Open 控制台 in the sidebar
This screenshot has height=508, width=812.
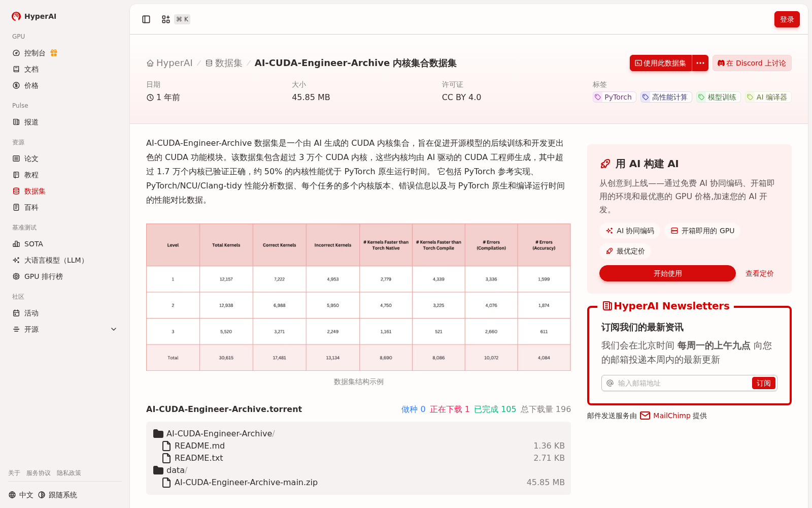pyautogui.click(x=35, y=53)
